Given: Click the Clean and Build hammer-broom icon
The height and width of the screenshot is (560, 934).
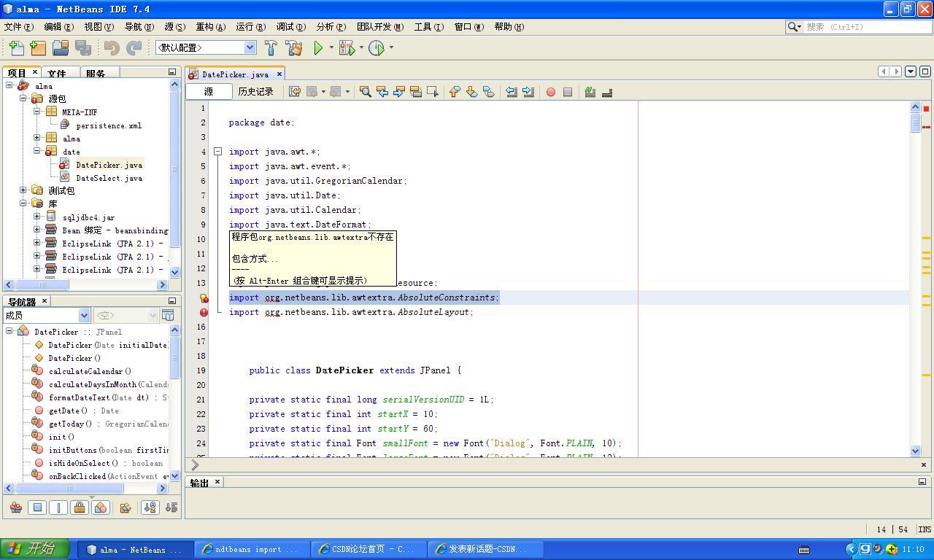Looking at the screenshot, I should coord(294,47).
